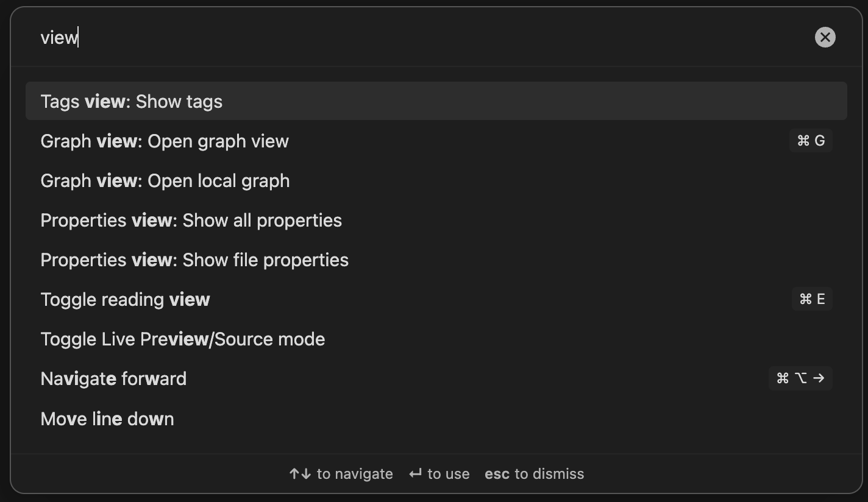Choose "Graph view: Open local graph"
868x502 pixels.
point(165,181)
